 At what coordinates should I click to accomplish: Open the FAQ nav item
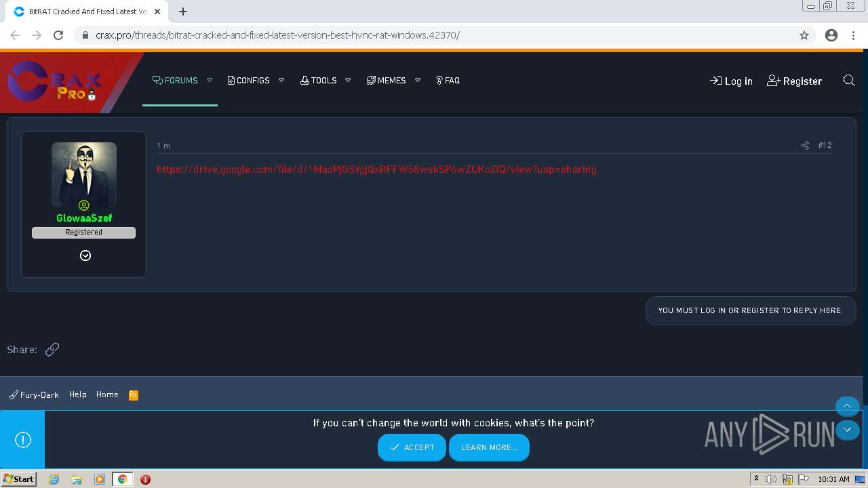(448, 80)
